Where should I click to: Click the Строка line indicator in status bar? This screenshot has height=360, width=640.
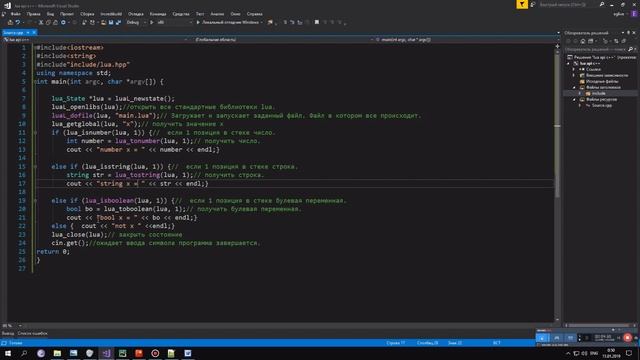(396, 343)
